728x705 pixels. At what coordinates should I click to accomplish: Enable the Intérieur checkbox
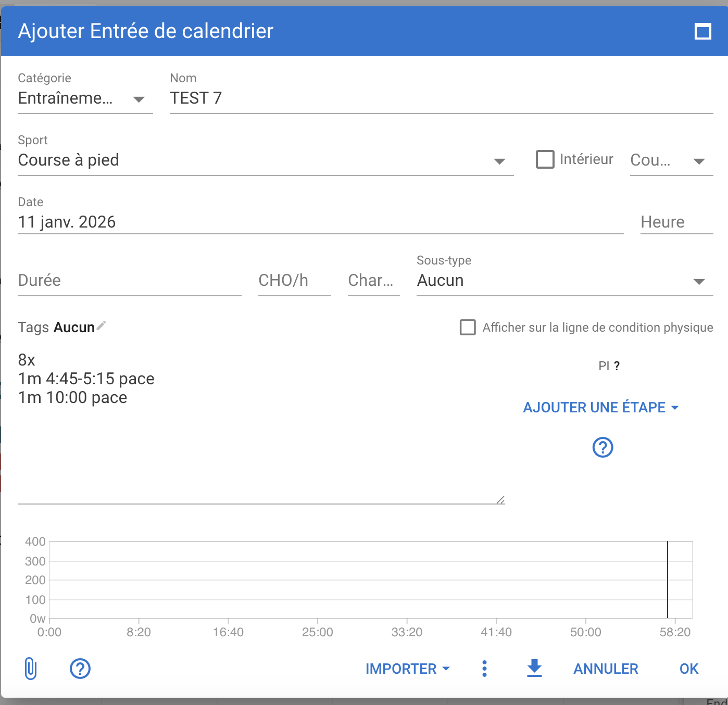pos(545,159)
